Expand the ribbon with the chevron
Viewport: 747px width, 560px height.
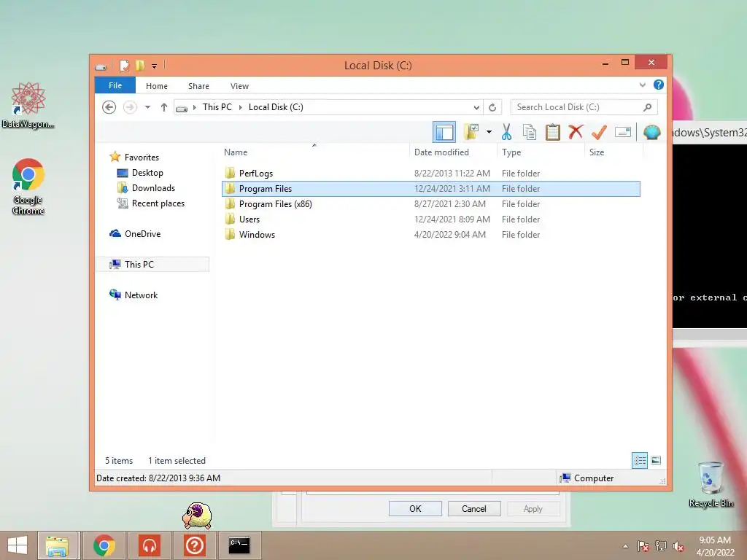coord(642,85)
